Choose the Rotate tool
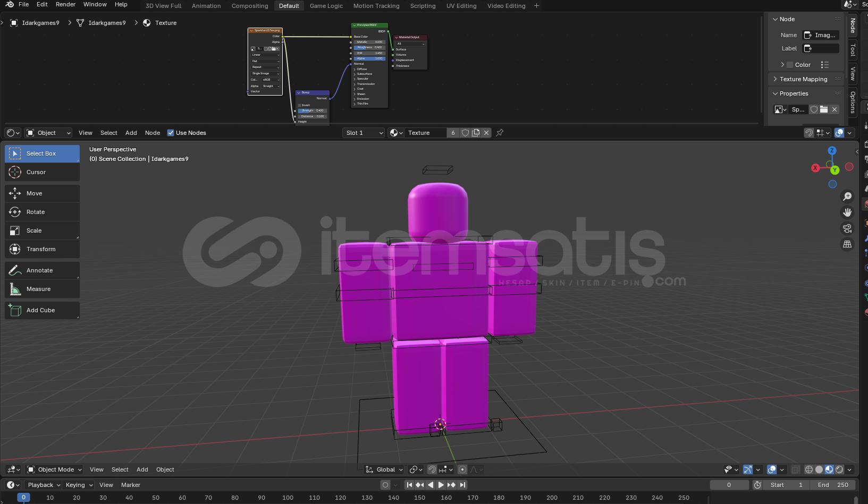This screenshot has width=868, height=504. pyautogui.click(x=43, y=212)
